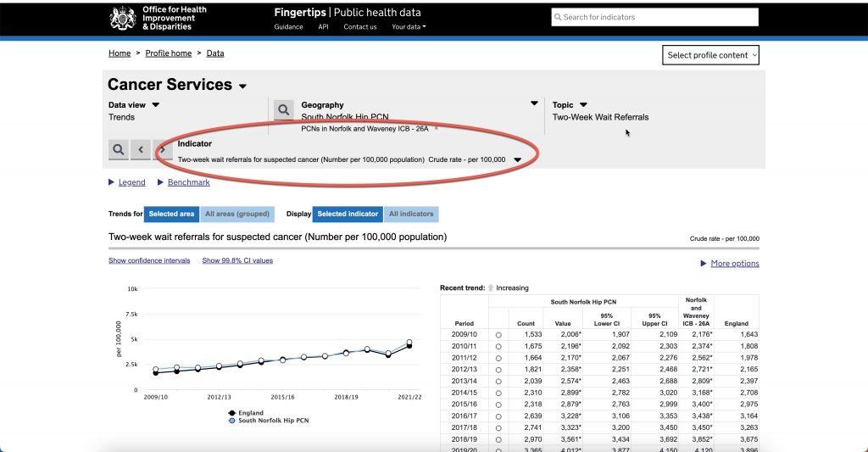Open the Your data menu
This screenshot has height=452, width=868.
click(x=409, y=26)
